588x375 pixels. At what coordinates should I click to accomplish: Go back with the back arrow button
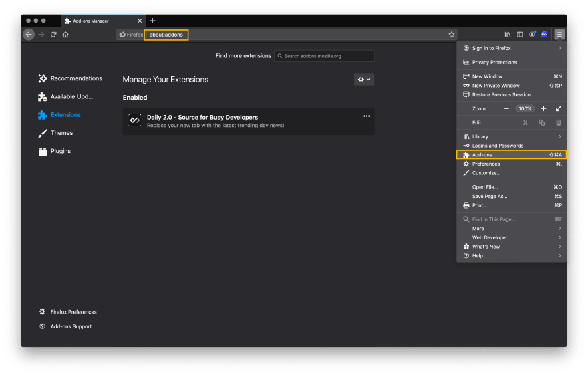coord(29,35)
